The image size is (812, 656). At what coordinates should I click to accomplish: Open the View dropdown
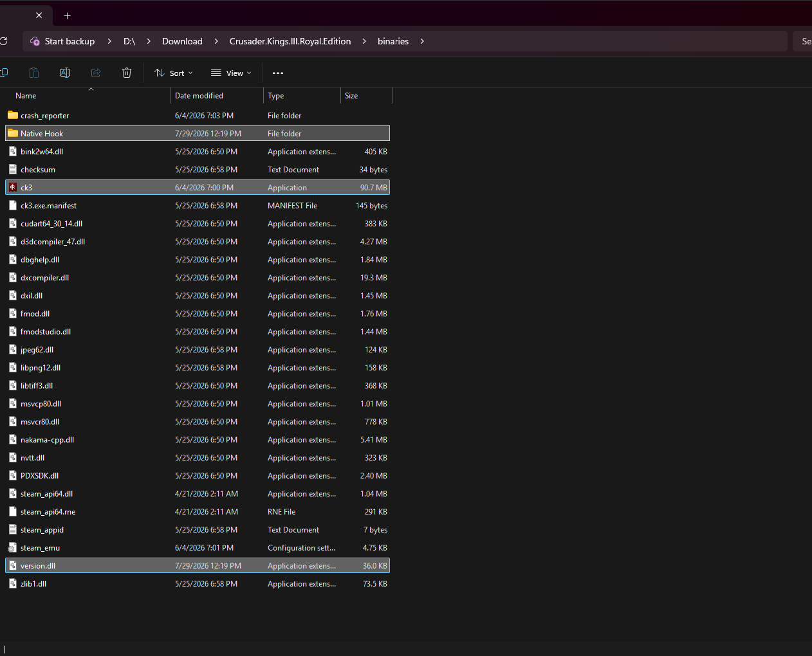(231, 73)
